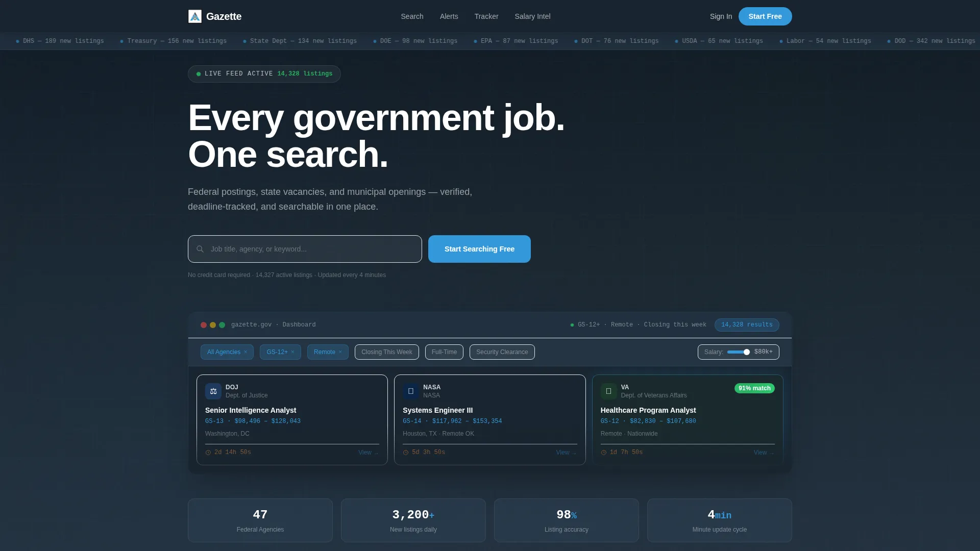This screenshot has width=980, height=551.
Task: Click the 91% match badge
Action: coord(754,388)
